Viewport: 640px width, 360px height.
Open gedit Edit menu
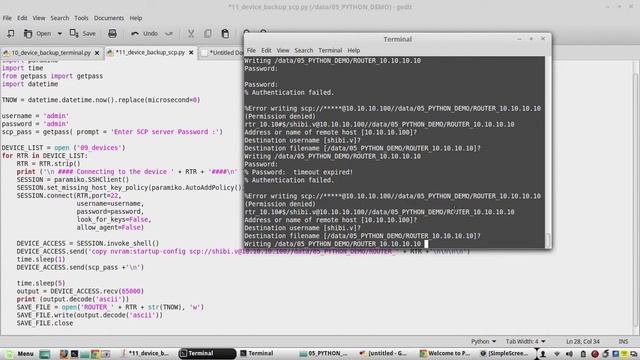tap(22, 18)
